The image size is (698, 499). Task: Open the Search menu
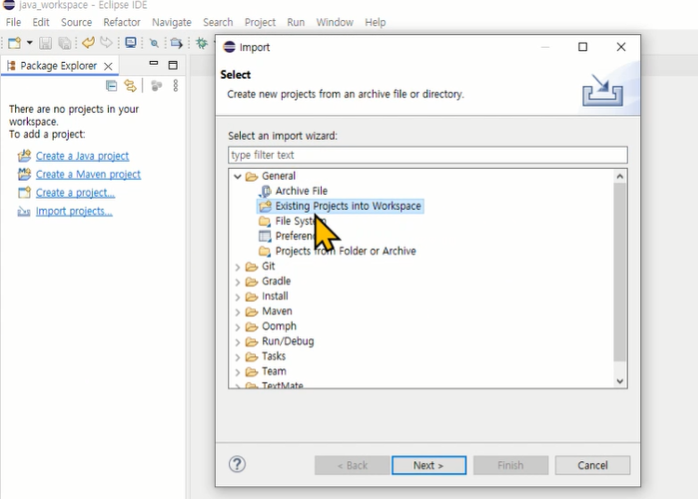pyautogui.click(x=218, y=22)
